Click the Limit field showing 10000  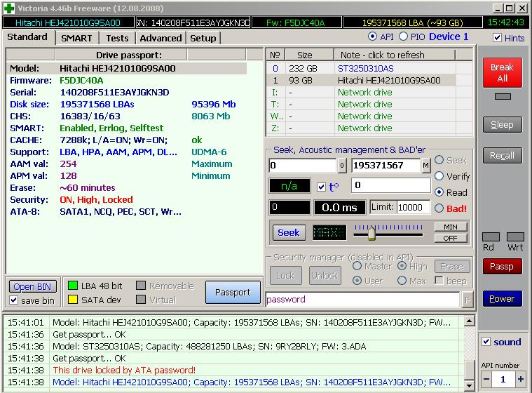[414, 207]
